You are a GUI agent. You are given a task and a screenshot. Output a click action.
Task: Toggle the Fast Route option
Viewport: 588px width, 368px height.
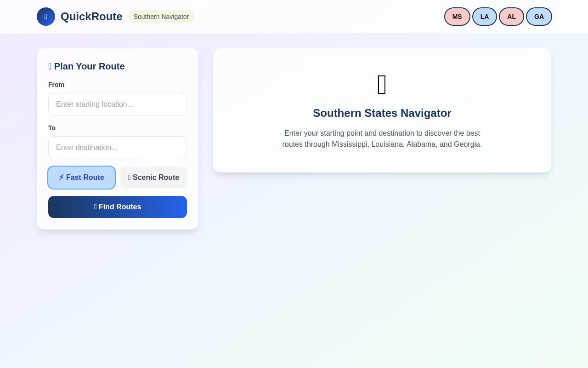81,177
